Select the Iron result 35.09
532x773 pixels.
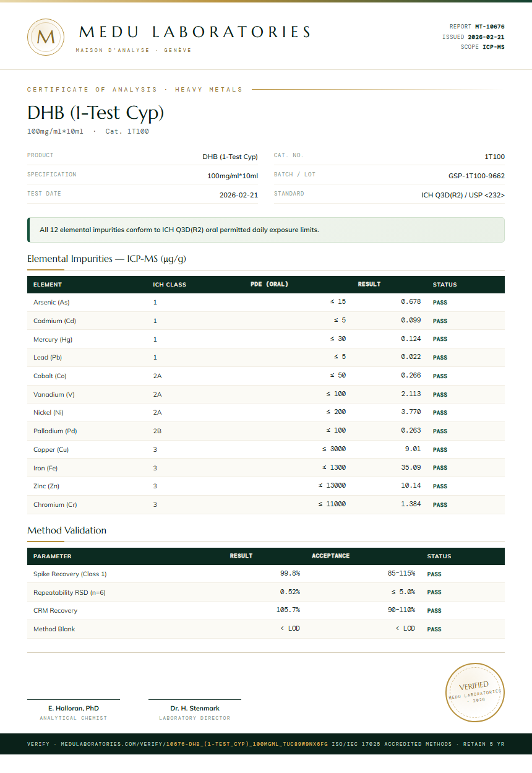[x=411, y=468]
